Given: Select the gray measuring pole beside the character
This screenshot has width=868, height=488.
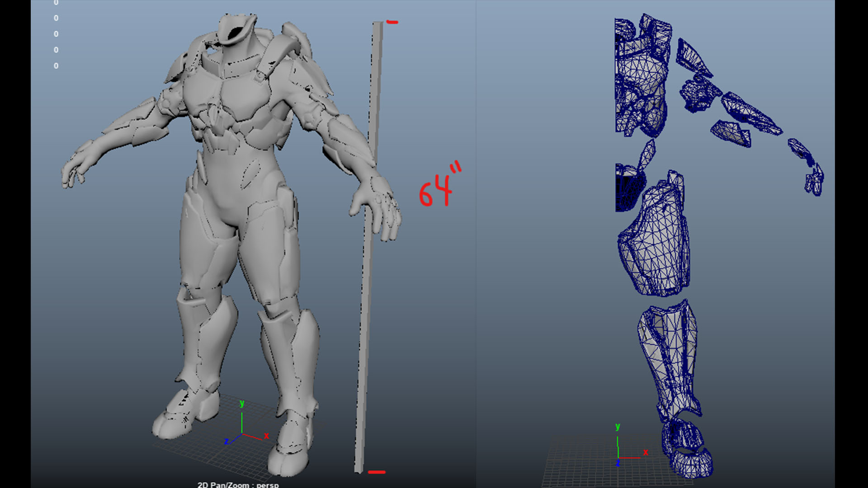Looking at the screenshot, I should (x=368, y=248).
